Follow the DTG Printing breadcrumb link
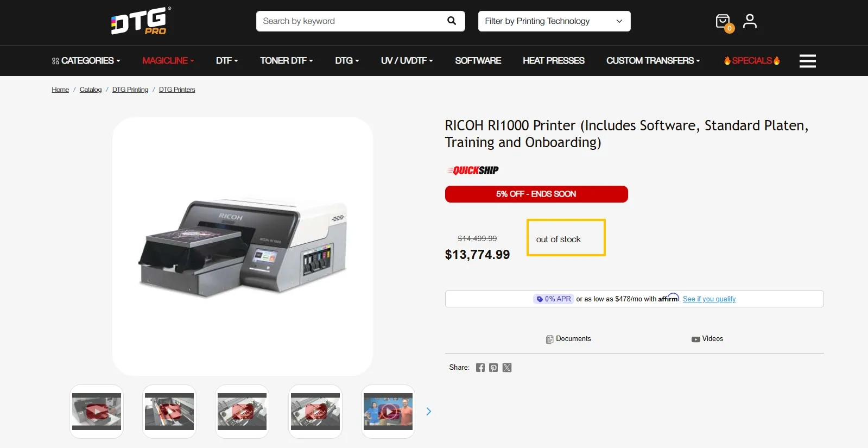Image resolution: width=868 pixels, height=448 pixels. coord(130,90)
